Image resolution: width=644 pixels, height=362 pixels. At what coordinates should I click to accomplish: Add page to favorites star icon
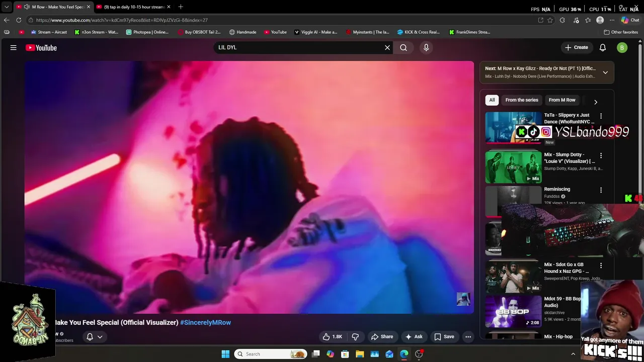tap(550, 20)
